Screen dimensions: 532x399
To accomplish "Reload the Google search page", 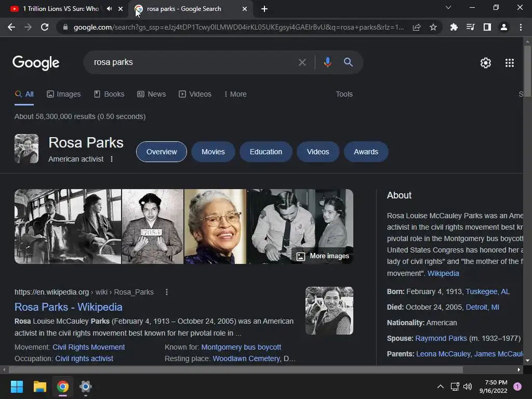I will pyautogui.click(x=45, y=27).
